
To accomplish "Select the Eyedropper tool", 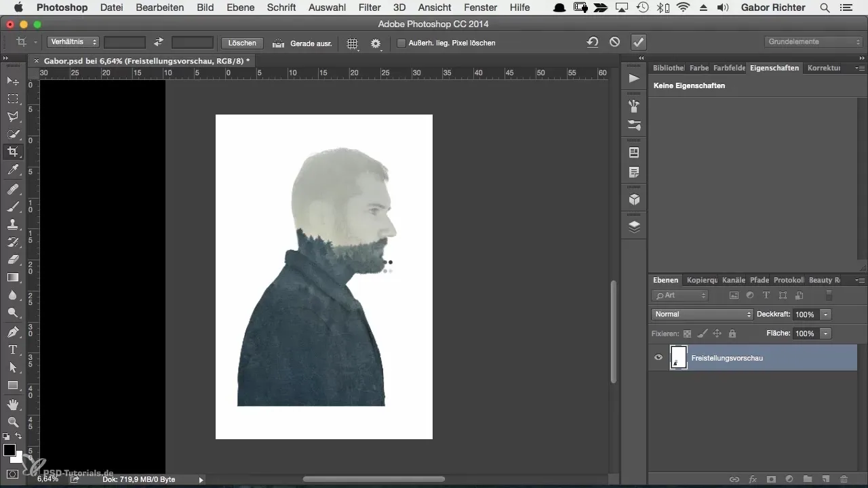I will click(13, 169).
